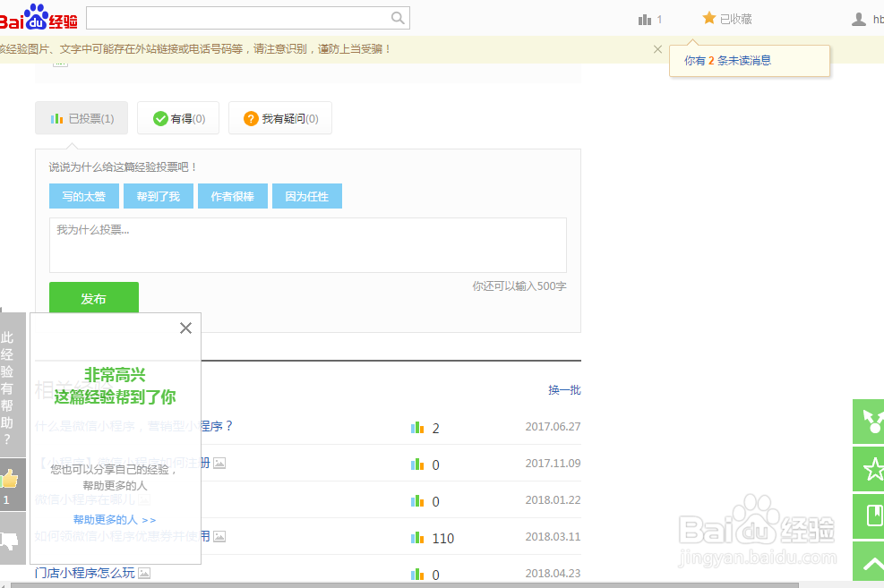Click the thumbs-up helpful icon

click(x=10, y=481)
